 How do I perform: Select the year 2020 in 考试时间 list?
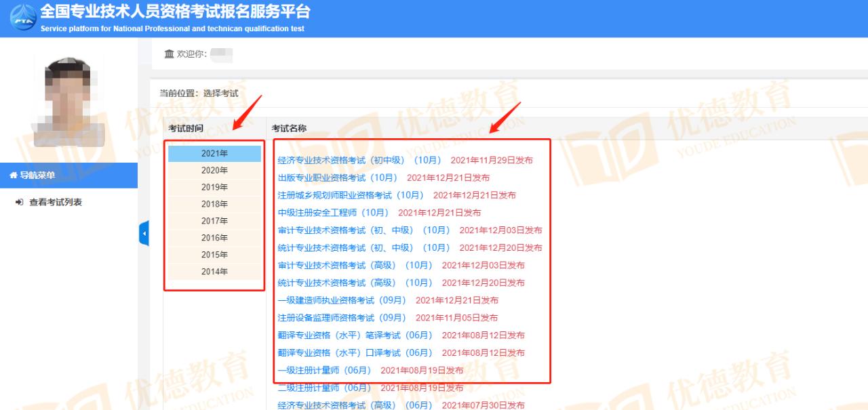214,170
